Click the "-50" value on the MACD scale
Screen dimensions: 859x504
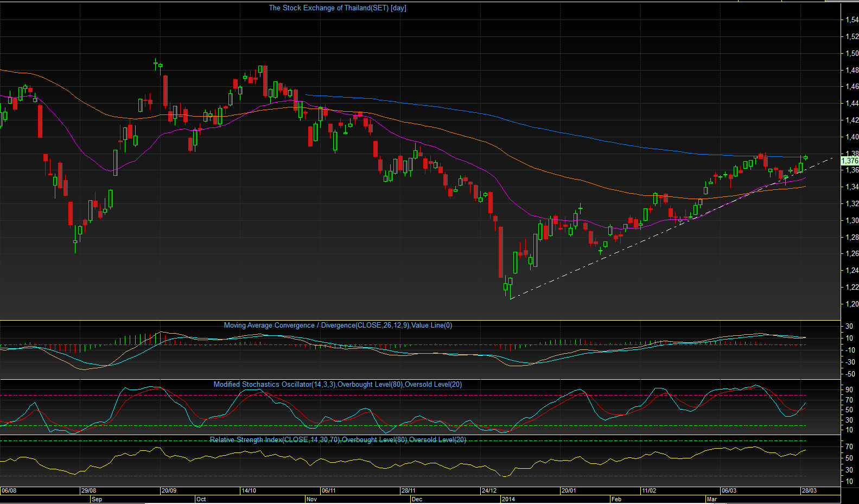point(849,374)
